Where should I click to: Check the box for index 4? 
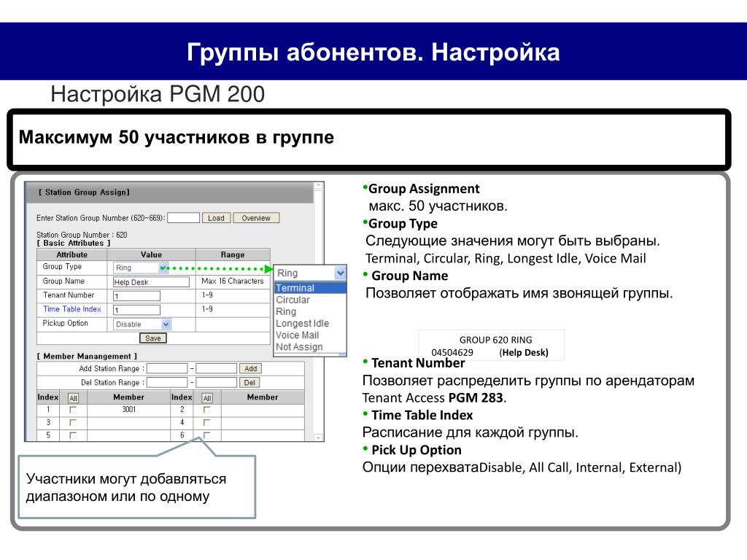click(x=206, y=422)
